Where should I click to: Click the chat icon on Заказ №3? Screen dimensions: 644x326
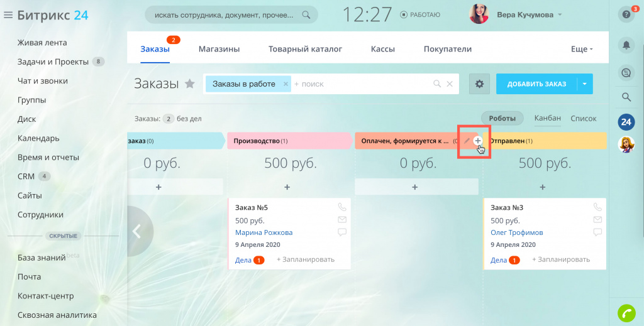click(597, 232)
